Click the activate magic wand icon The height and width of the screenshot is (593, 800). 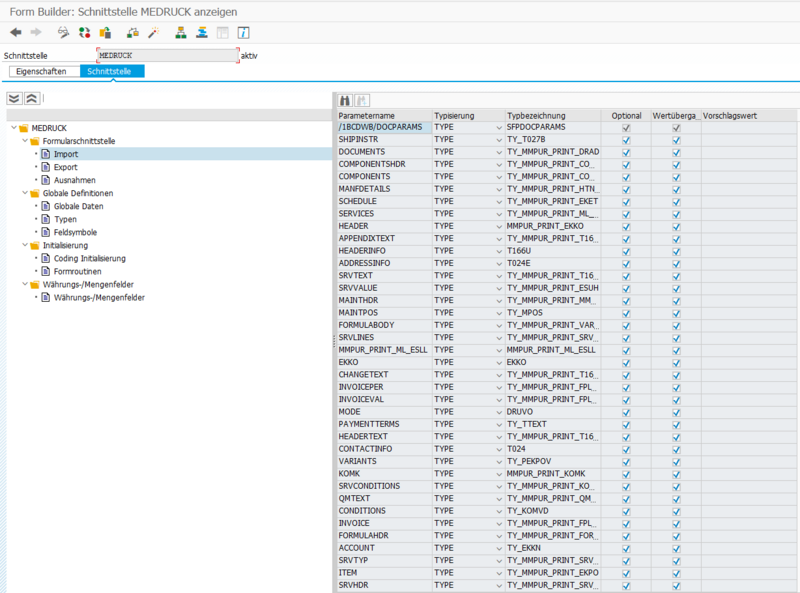(x=153, y=33)
